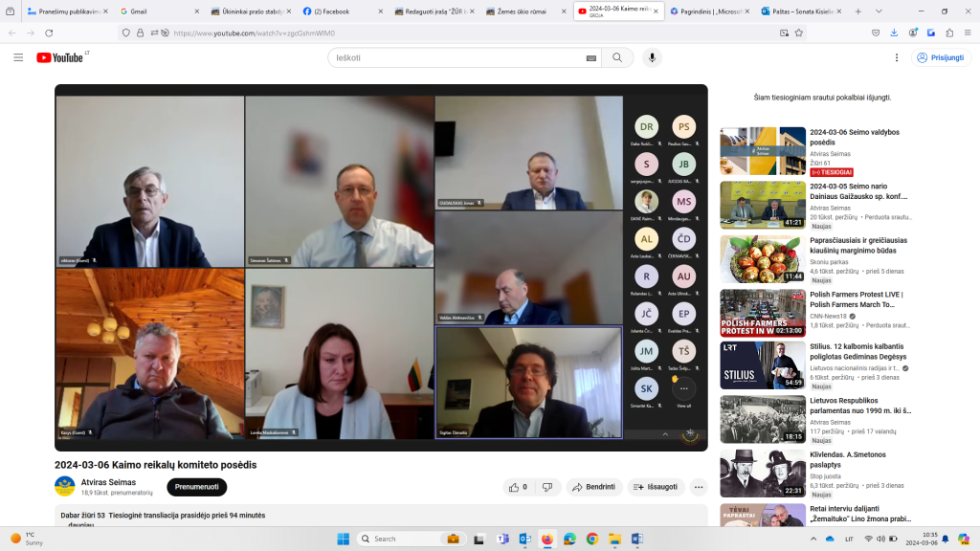
Task: Open kiaušinių marginimo būdas video thumbnail
Action: click(x=763, y=259)
